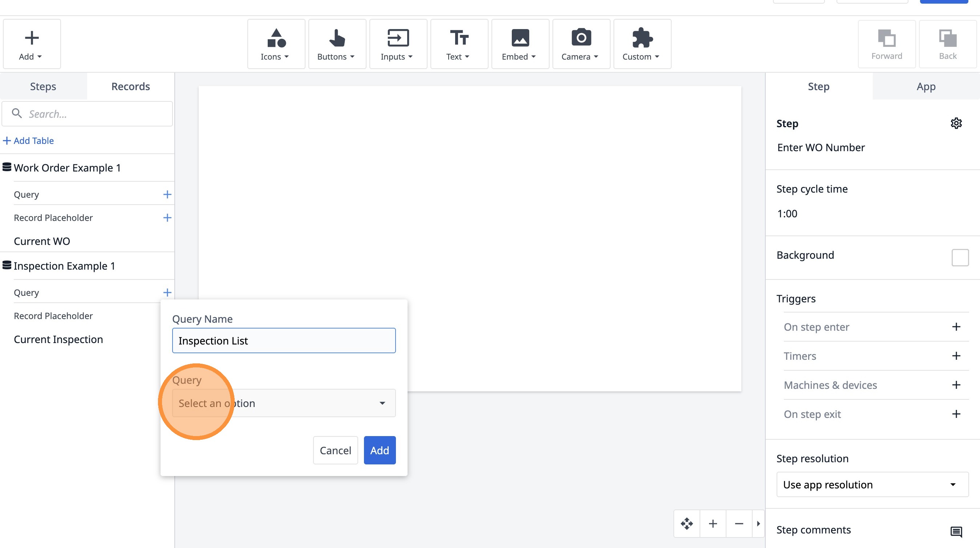This screenshot has width=980, height=548.
Task: Add query to Work Order Example 1
Action: (x=167, y=194)
